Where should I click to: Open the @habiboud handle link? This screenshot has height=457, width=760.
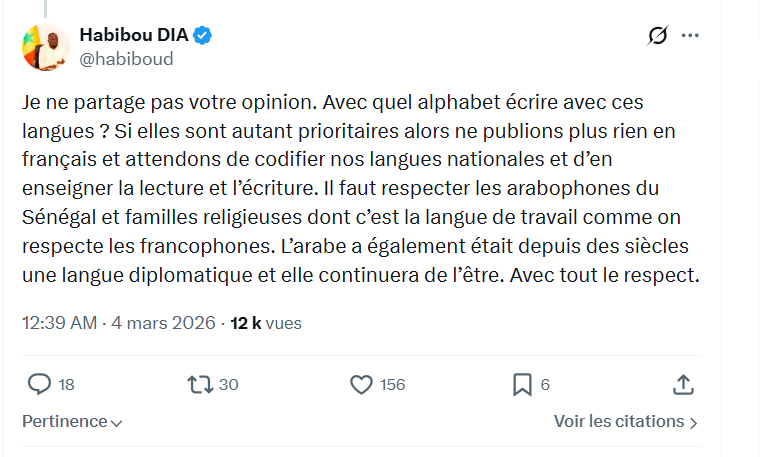point(126,59)
